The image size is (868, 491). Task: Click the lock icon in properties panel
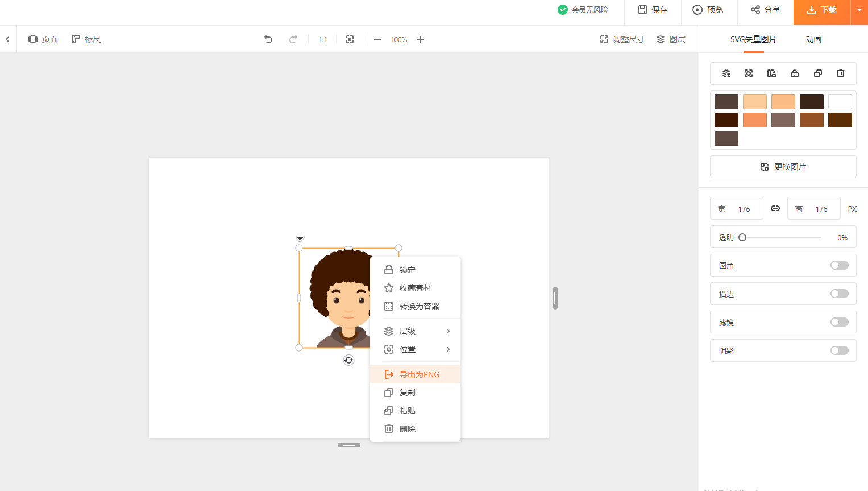(x=795, y=73)
